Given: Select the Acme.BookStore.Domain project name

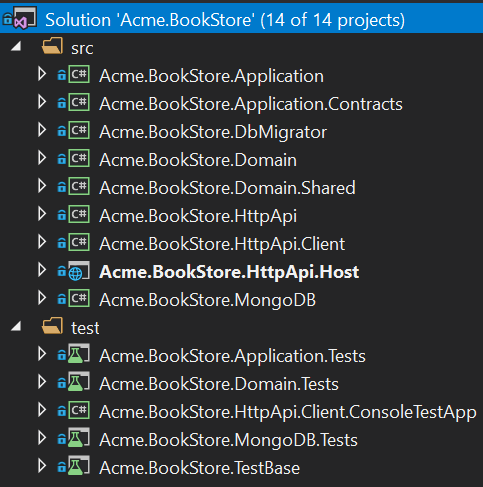Looking at the screenshot, I should point(198,160).
